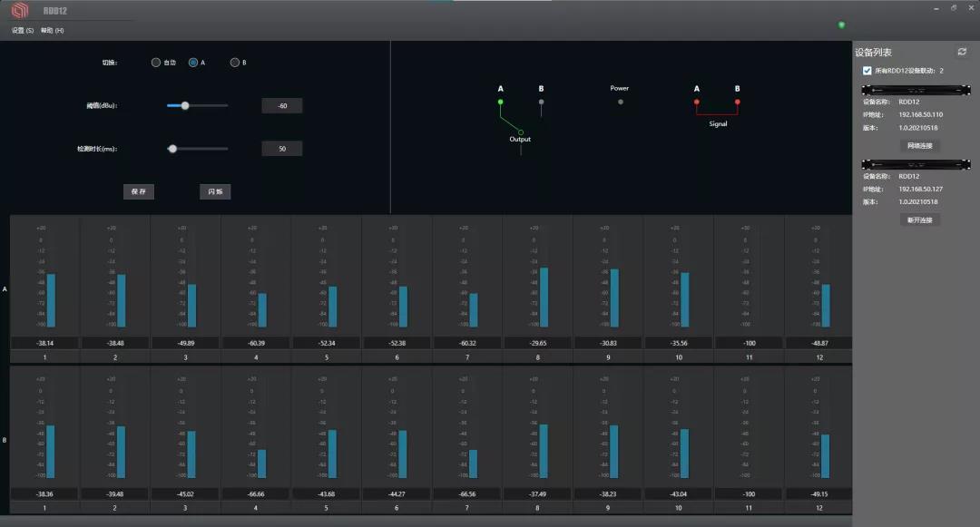Image resolution: width=980 pixels, height=527 pixels.
Task: Select the A switching radio button
Action: pyautogui.click(x=193, y=63)
